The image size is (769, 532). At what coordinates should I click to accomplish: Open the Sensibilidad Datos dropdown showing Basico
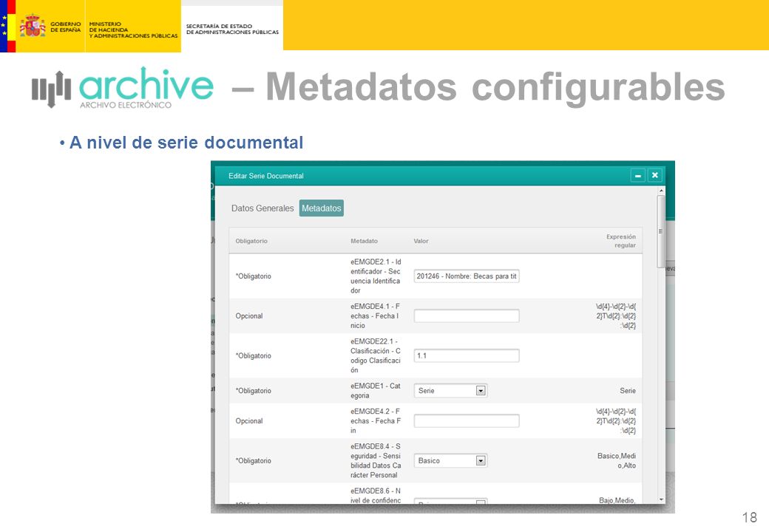[451, 460]
